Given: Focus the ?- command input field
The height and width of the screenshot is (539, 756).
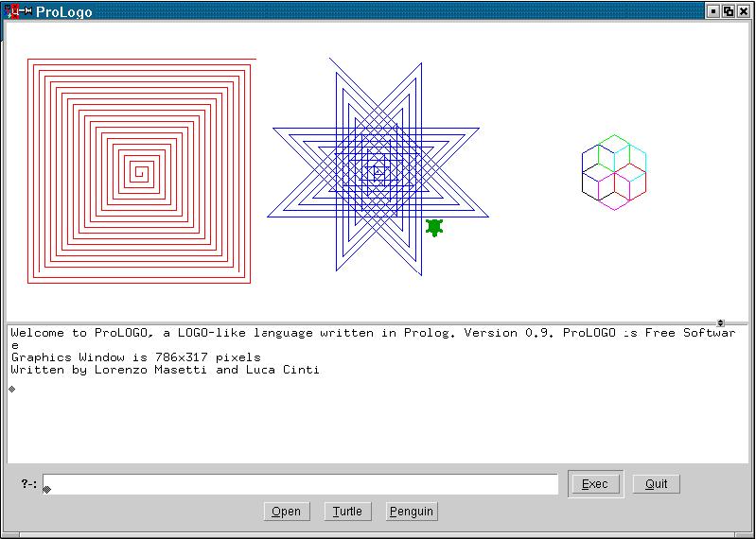Looking at the screenshot, I should pyautogui.click(x=301, y=484).
